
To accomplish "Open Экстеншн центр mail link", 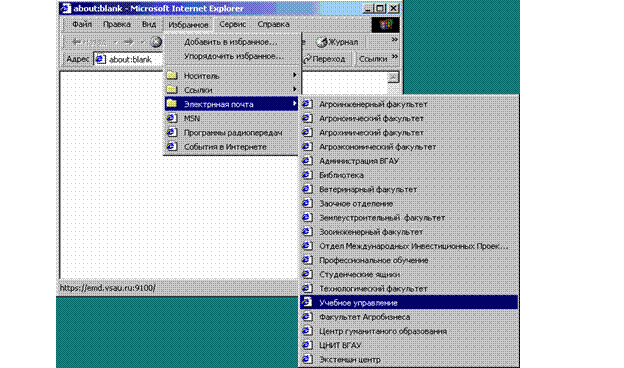I will 409,360.
